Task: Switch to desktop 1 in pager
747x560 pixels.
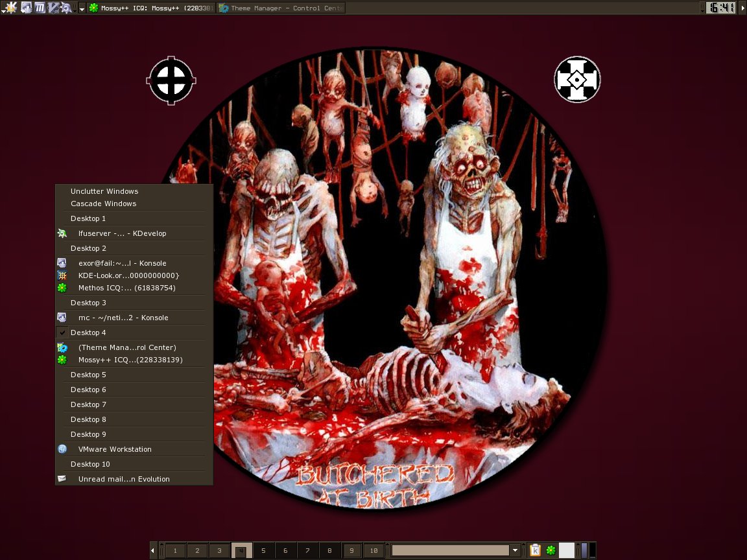Action: click(175, 550)
